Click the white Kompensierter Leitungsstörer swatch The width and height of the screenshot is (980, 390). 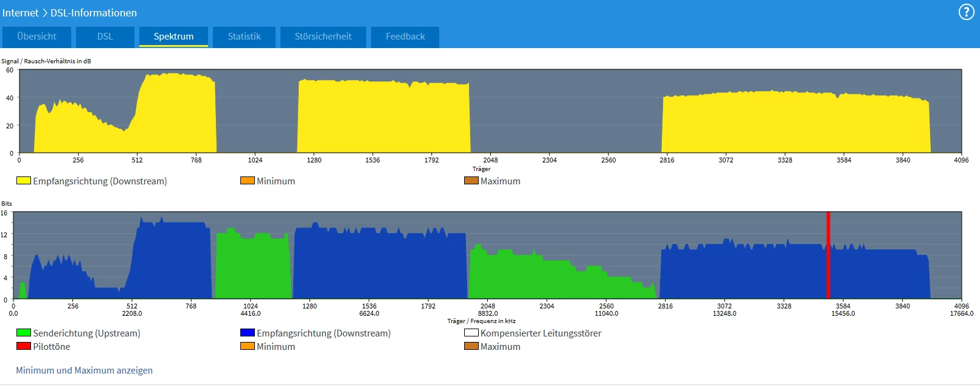click(x=471, y=333)
